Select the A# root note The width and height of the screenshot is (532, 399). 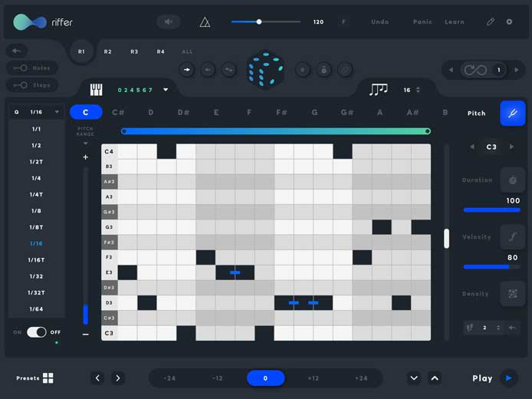(x=412, y=112)
